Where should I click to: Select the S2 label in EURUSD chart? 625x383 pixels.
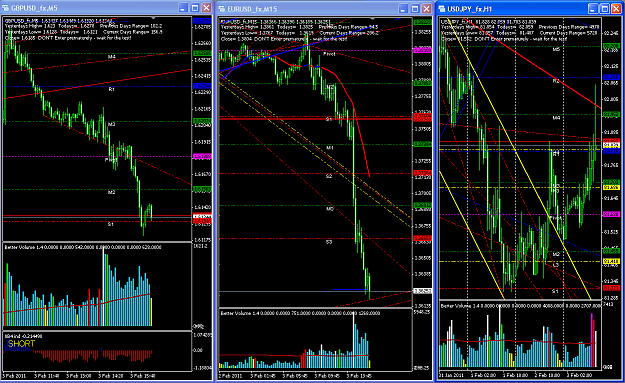tap(329, 176)
